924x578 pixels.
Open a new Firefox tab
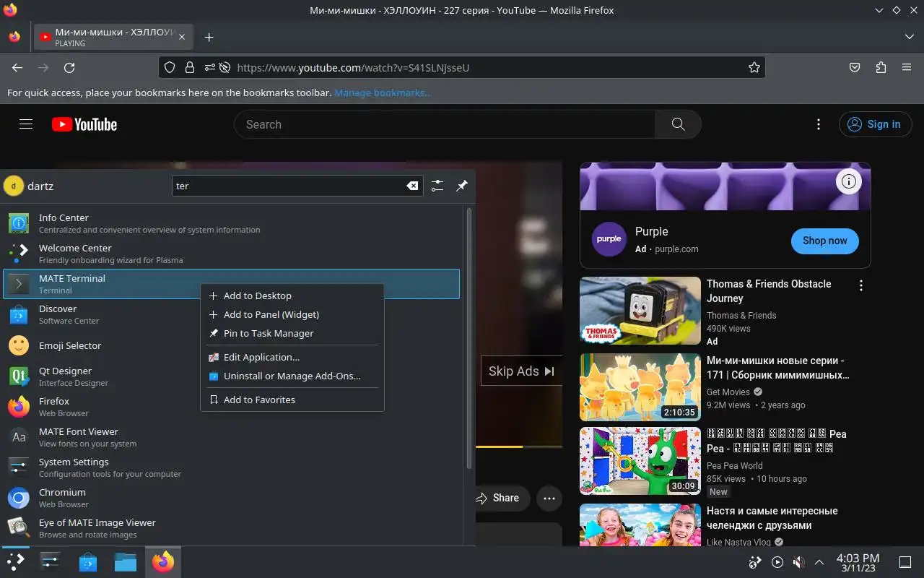tap(209, 38)
